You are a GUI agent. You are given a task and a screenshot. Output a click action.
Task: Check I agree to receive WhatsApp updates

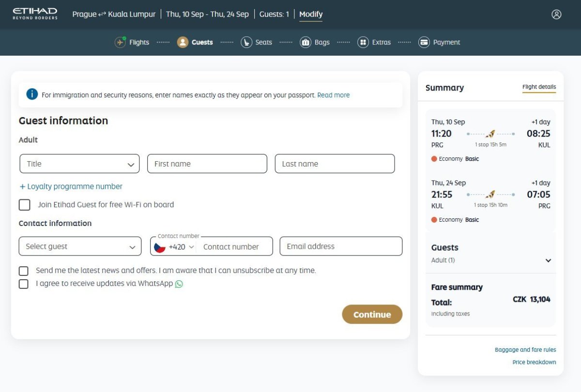tap(23, 284)
